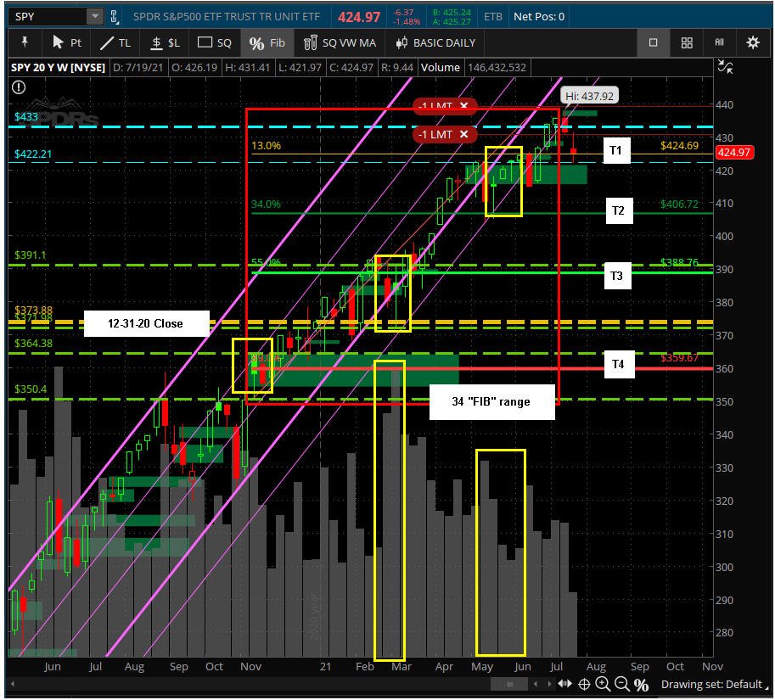Pick the $L price level tool
Viewport: 775px width, 700px height.
tap(165, 43)
